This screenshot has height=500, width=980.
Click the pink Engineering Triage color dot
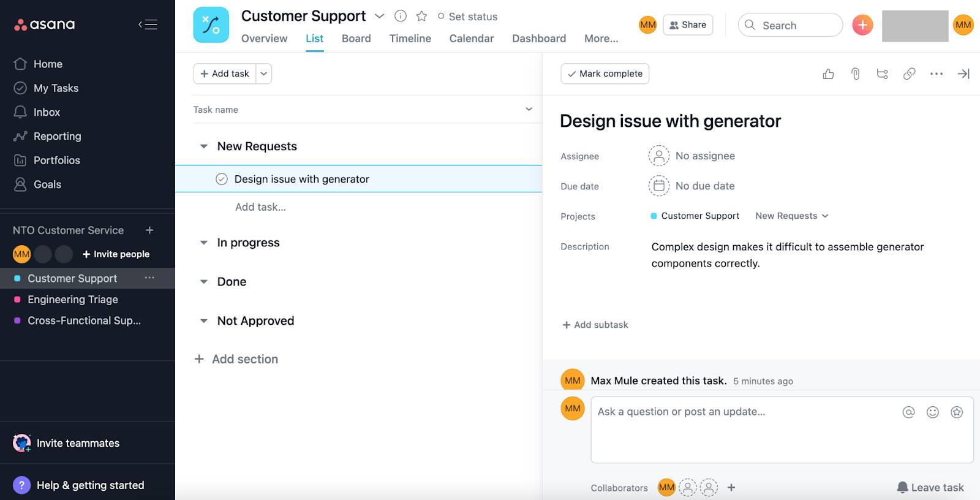17,300
